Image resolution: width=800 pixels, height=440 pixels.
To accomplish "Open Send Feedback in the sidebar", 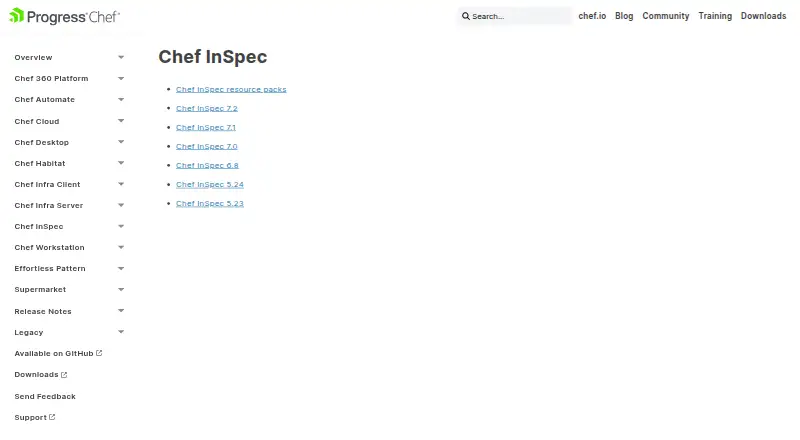I will [45, 396].
